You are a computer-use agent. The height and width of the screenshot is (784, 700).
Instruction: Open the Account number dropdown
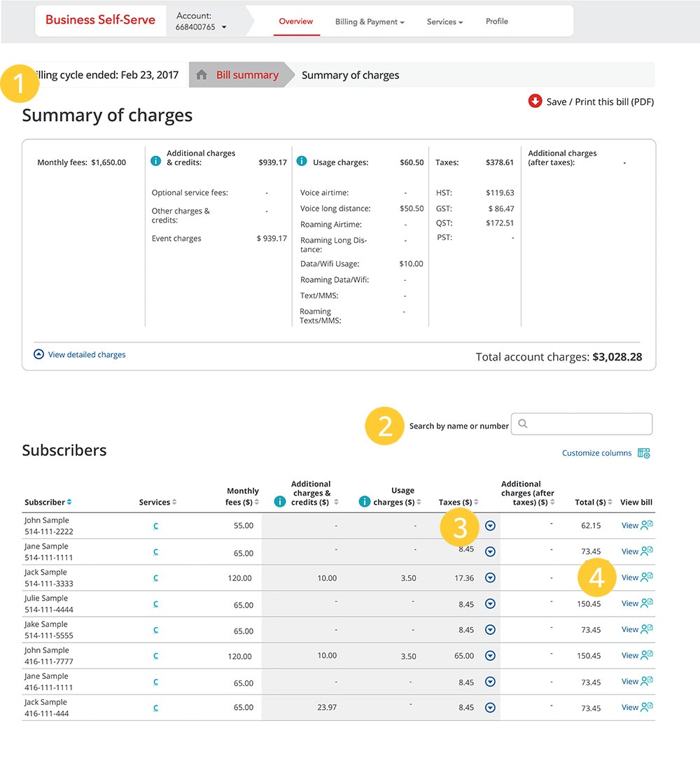224,27
